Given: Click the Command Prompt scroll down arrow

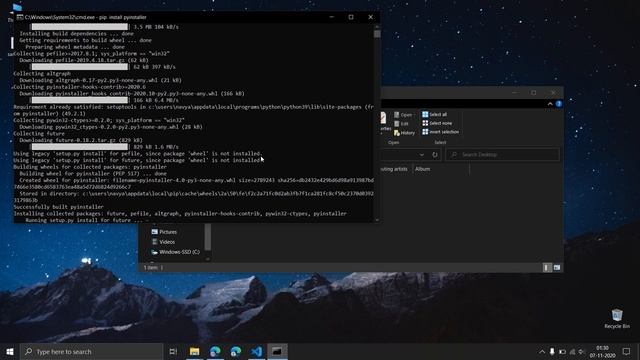Looking at the screenshot, I should point(377,220).
